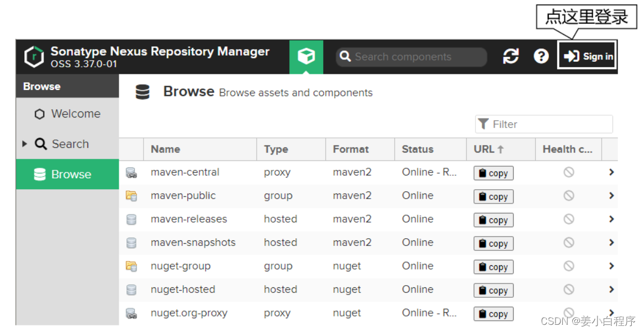Viewport: 644px width, 332px height.
Task: Select the Browse sidebar item
Action: tap(67, 174)
